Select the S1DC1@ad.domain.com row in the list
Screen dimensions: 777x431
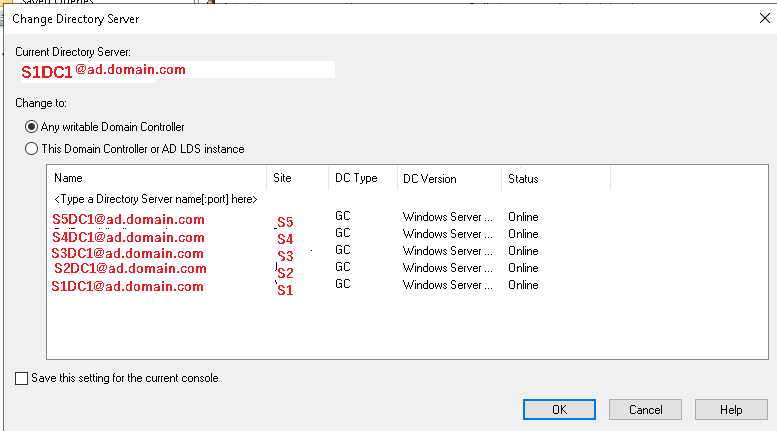point(128,287)
